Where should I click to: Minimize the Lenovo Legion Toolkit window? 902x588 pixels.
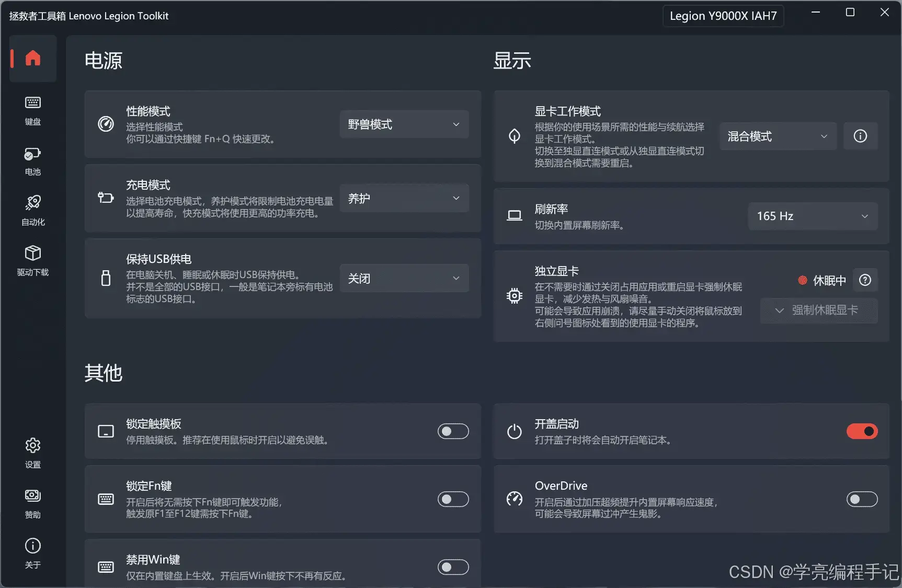coord(816,13)
